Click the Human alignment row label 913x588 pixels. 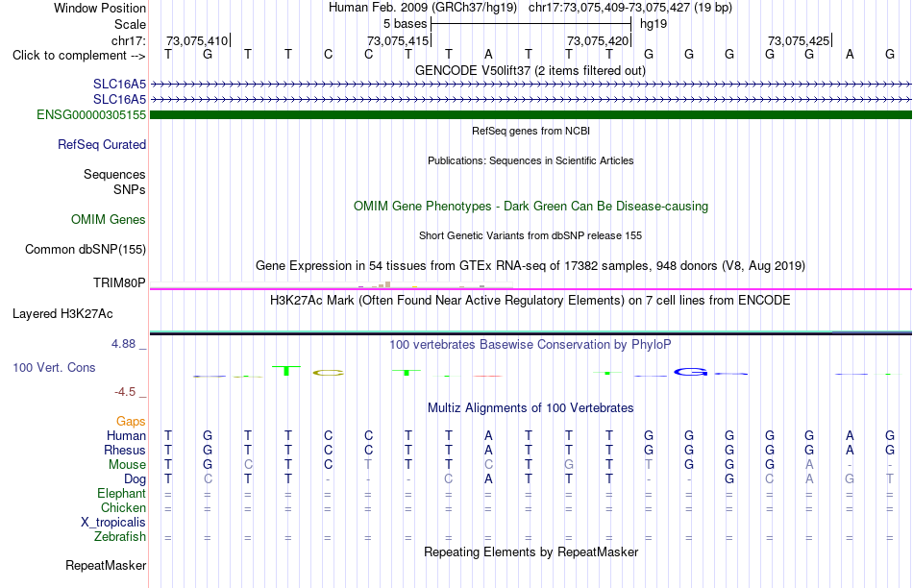click(126, 435)
